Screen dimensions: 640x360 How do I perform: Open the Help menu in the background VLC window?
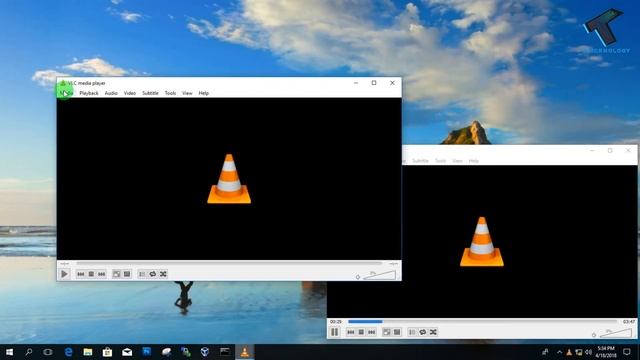pyautogui.click(x=474, y=161)
